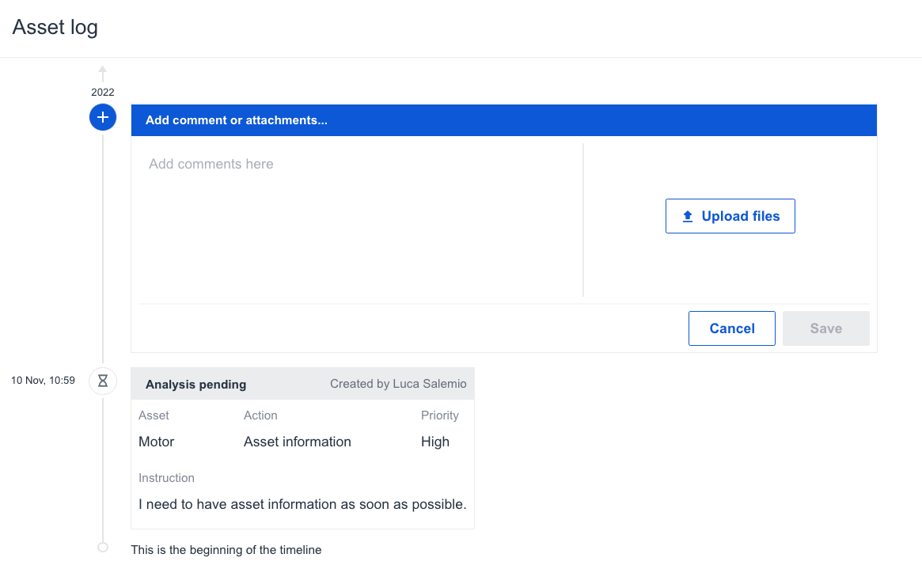The width and height of the screenshot is (922, 588).
Task: Click the instruction text about asset information
Action: 302,504
